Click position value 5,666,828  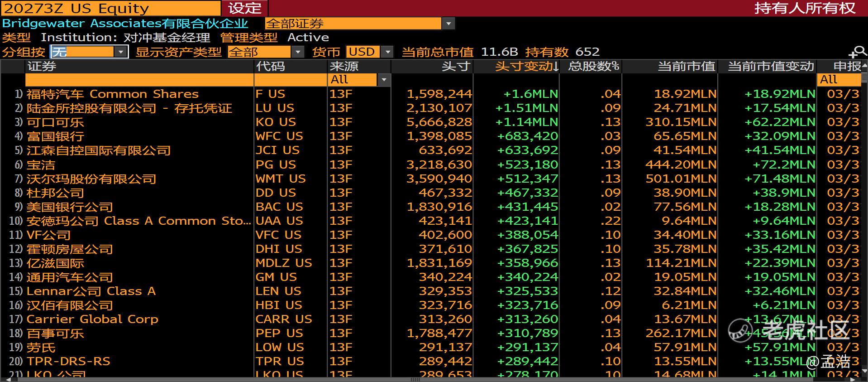pyautogui.click(x=439, y=122)
